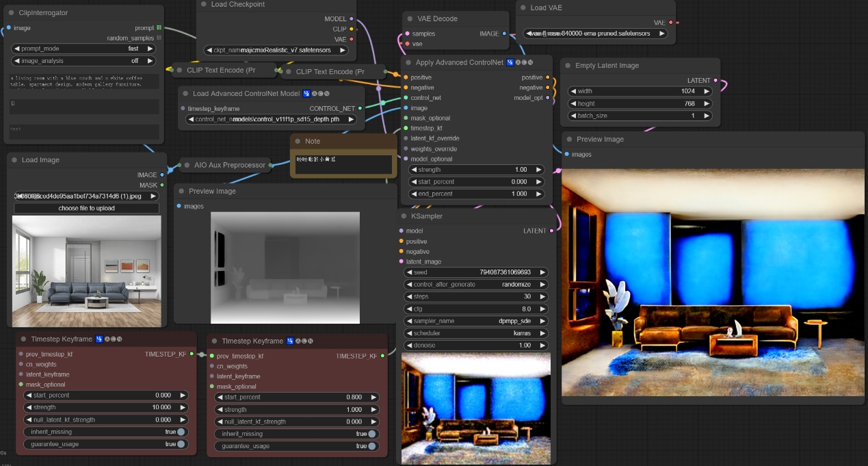Click blue badge on Load Advanced ControlNet Model
868x466 pixels.
click(306, 94)
